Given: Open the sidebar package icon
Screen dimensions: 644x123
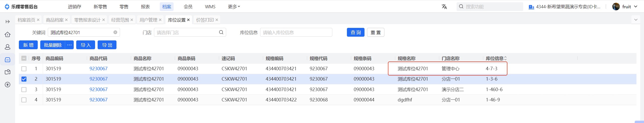Looking at the screenshot, I should (x=8, y=72).
